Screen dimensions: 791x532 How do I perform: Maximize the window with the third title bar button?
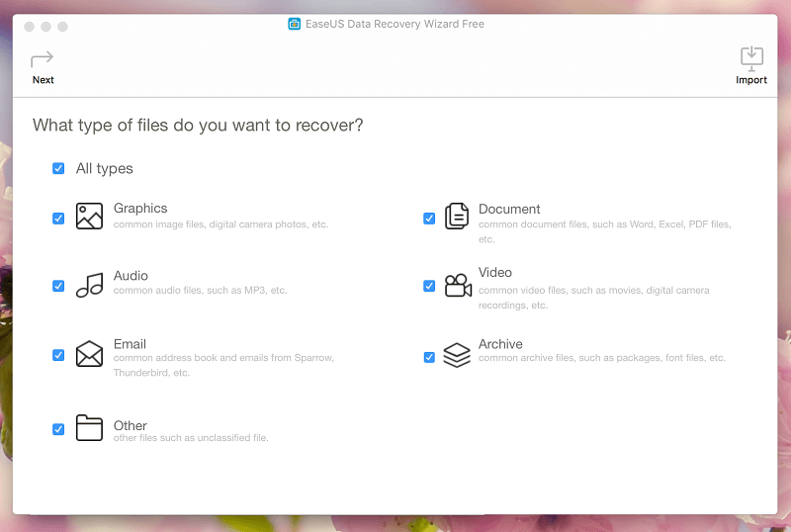tap(62, 27)
